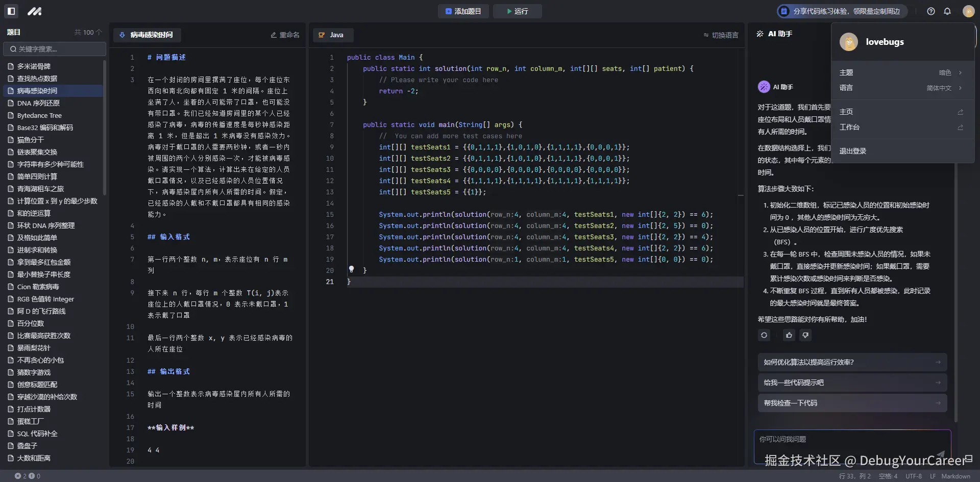Viewport: 980px width, 482px height.
Task: Select 退出登录 from the user menu
Action: pyautogui.click(x=853, y=150)
